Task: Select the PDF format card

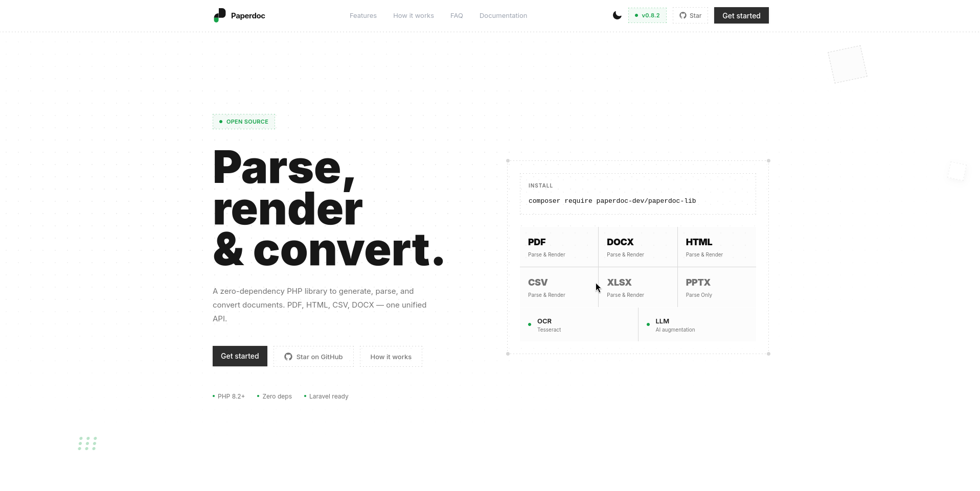Action: pyautogui.click(x=559, y=247)
